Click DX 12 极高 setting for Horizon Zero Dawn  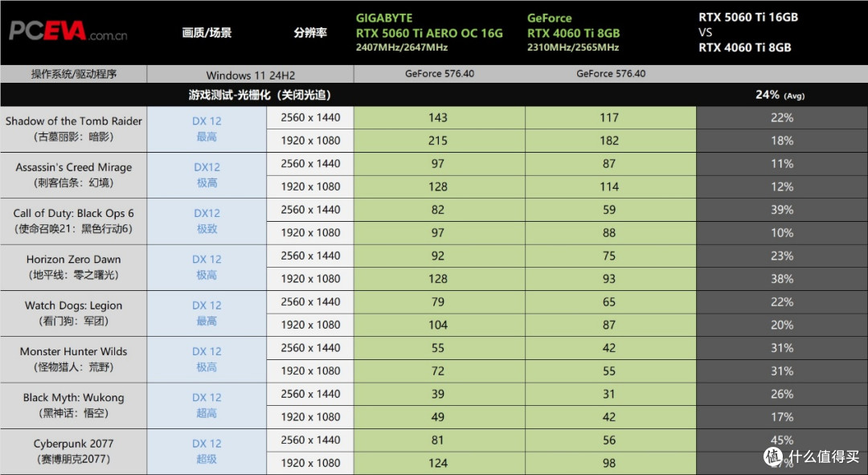click(x=207, y=268)
